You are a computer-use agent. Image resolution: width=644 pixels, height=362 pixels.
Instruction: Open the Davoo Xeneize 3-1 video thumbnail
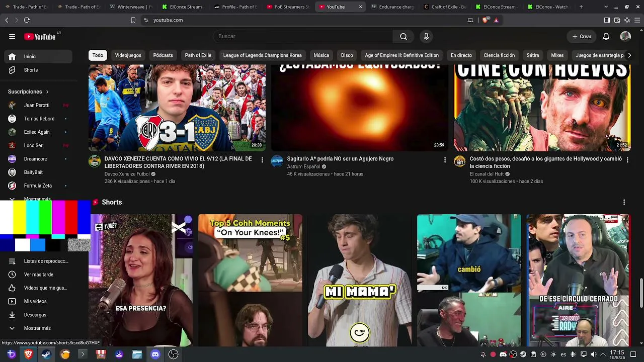click(x=177, y=108)
